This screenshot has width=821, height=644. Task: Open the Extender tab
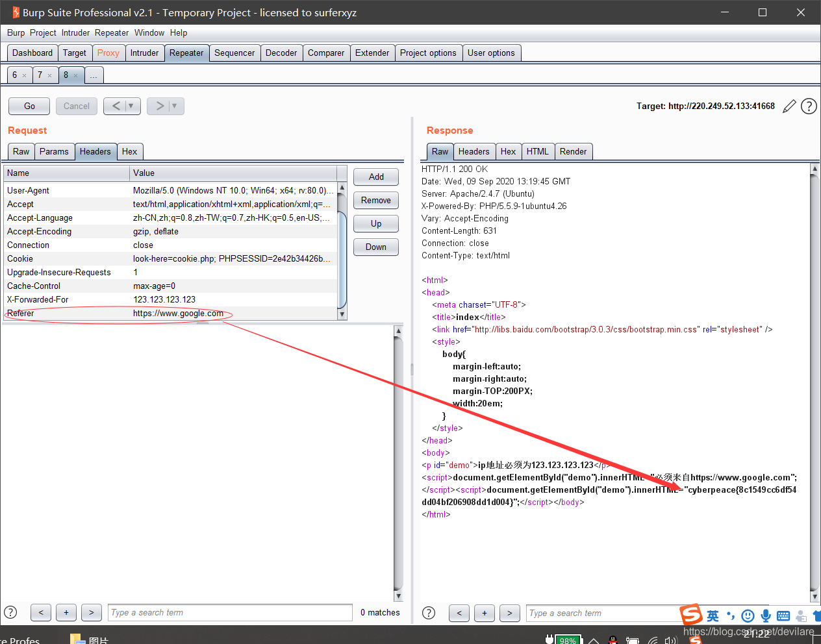[372, 53]
